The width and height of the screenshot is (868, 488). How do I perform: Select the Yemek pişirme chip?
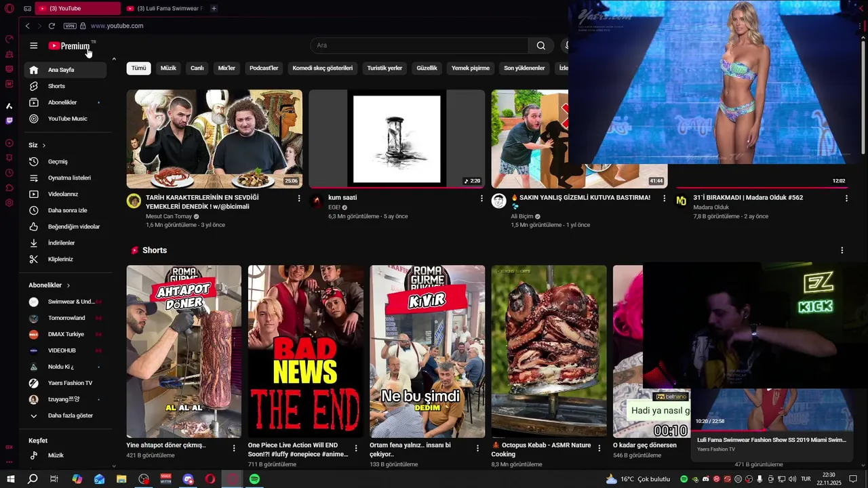coord(471,68)
